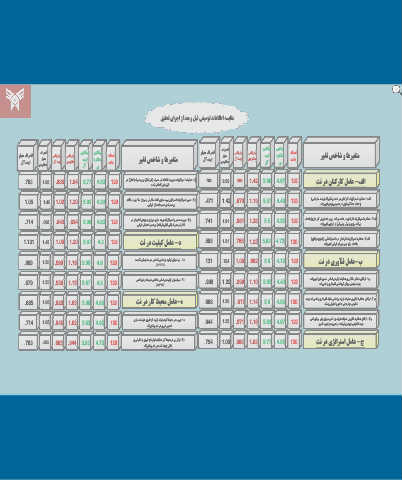Select the yellow 'ج- عامل استراتژی' section box
Screen dimensions: 402x480
[x=340, y=342]
